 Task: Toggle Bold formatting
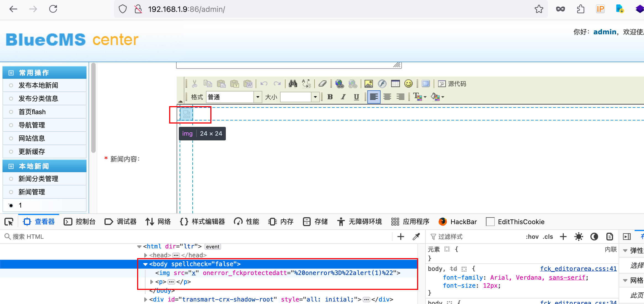pos(330,97)
